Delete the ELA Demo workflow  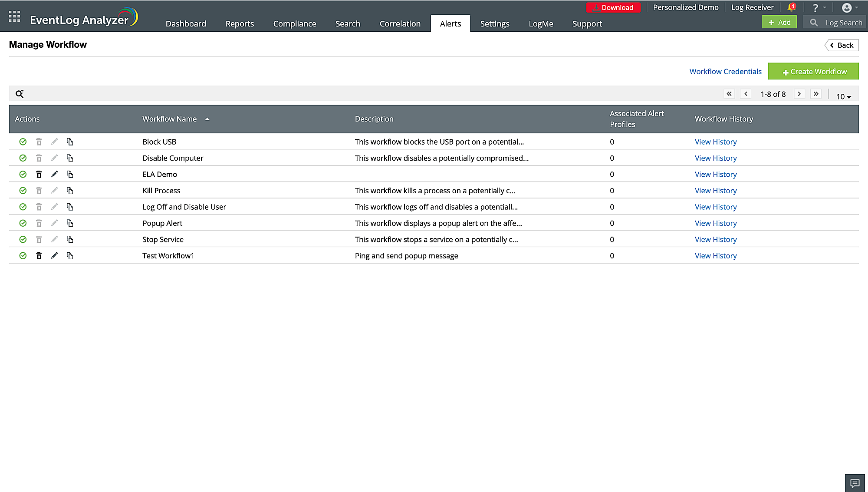pos(39,174)
